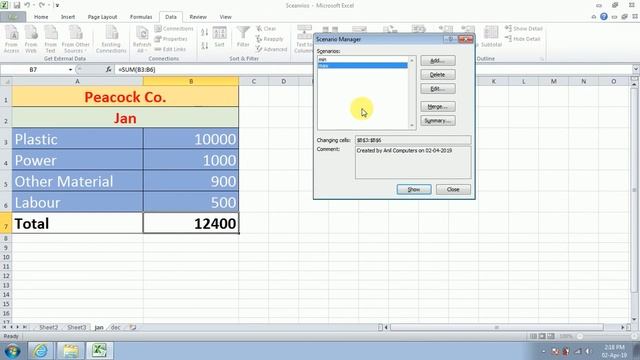Click Sort Z to A icon
This screenshot has height=360, width=640.
pyautogui.click(x=204, y=45)
